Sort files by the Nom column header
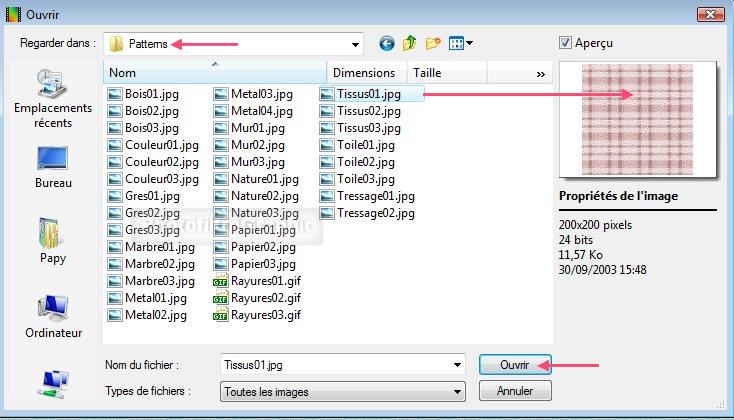 click(215, 73)
